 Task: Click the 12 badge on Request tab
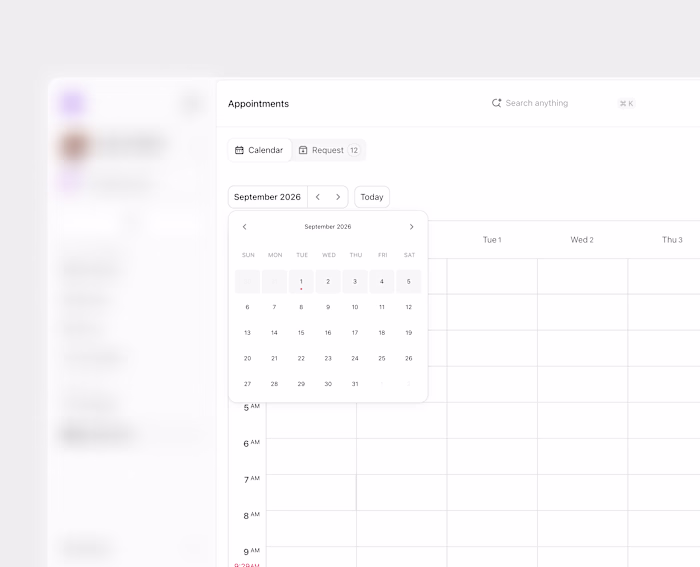coord(354,150)
